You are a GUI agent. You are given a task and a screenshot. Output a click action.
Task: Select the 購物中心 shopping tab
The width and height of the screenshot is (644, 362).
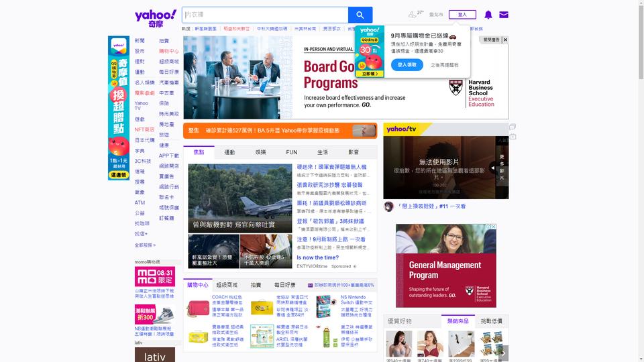(197, 285)
